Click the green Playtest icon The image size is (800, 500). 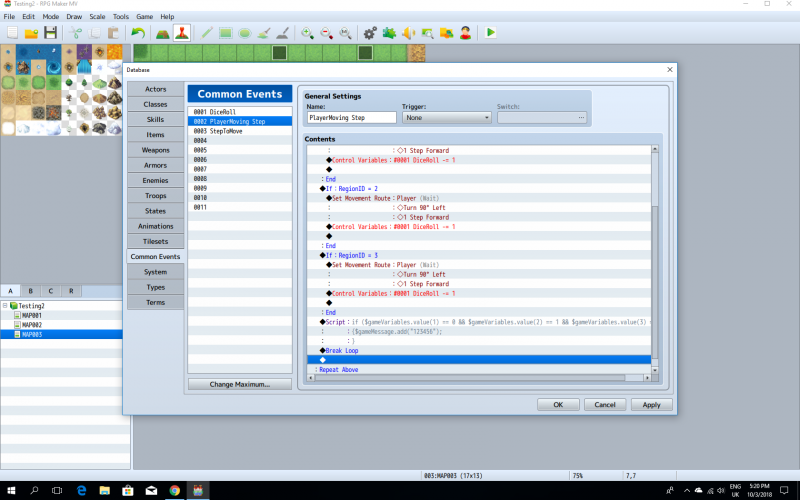point(490,33)
